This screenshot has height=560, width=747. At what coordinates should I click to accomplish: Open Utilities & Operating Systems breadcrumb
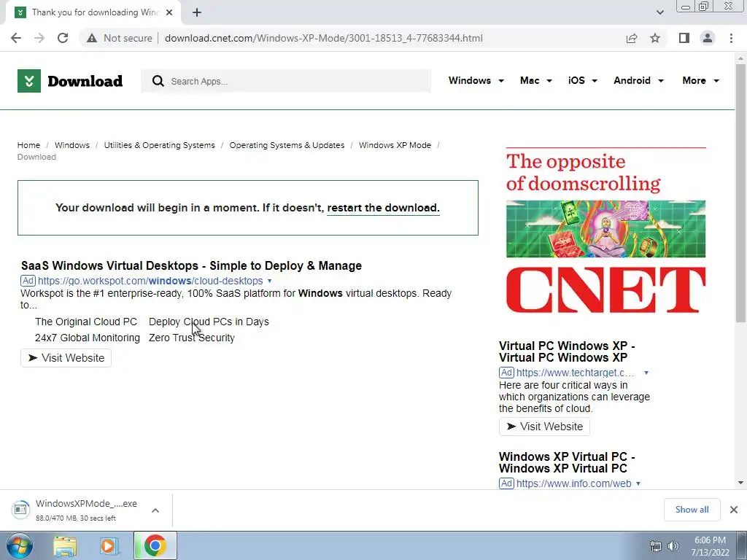(159, 145)
